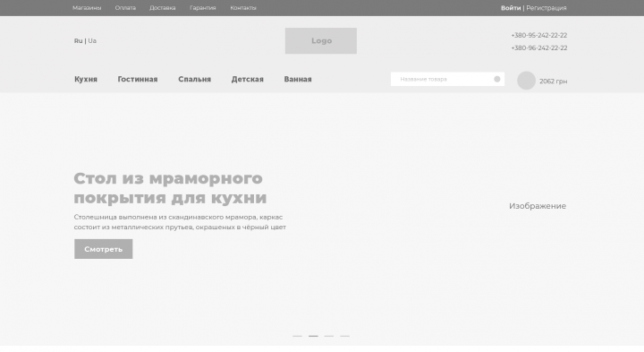Click phone number +380-96-242-22-22

(538, 48)
